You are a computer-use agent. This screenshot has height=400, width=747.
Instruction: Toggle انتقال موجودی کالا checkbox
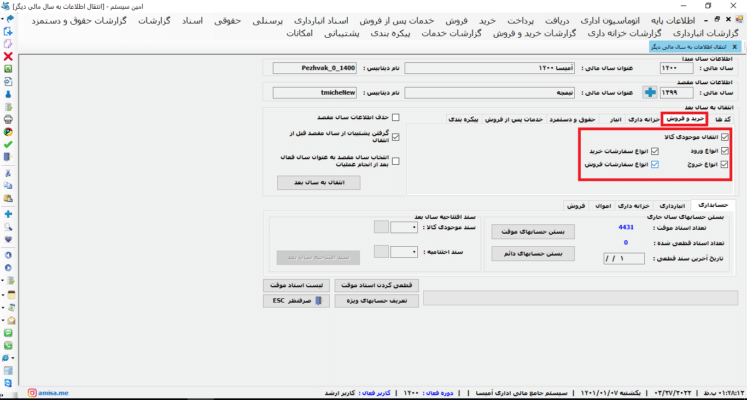[725, 136]
